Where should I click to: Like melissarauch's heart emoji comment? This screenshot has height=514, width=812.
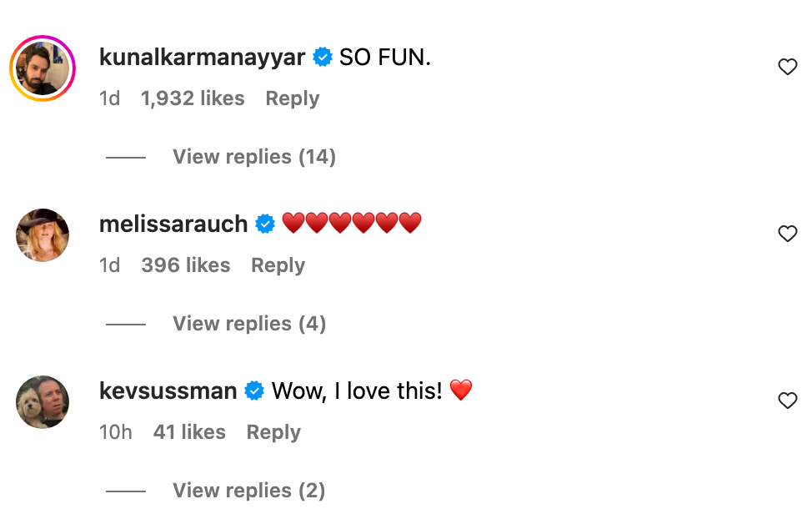coord(787,234)
